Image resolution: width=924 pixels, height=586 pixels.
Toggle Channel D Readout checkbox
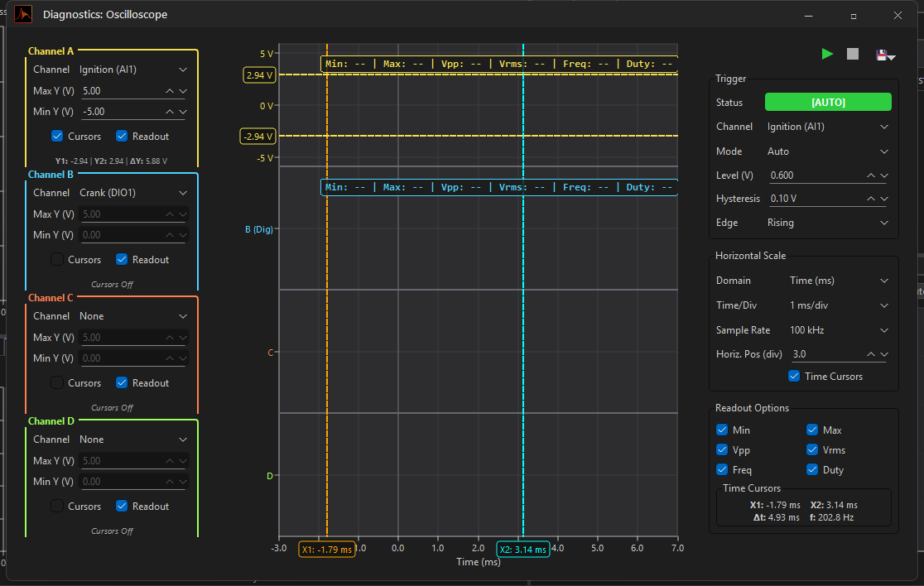pyautogui.click(x=122, y=506)
